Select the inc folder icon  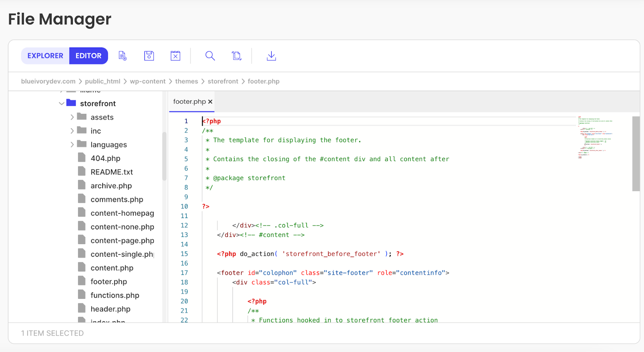tap(82, 130)
